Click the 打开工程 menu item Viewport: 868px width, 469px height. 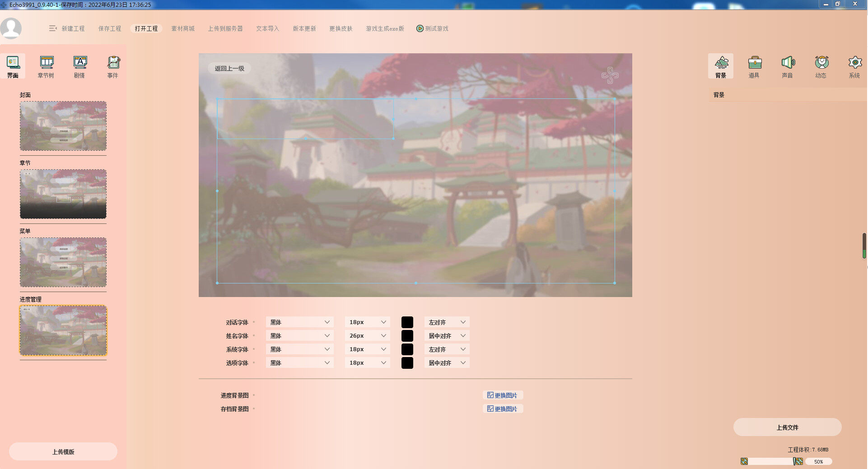(x=145, y=28)
